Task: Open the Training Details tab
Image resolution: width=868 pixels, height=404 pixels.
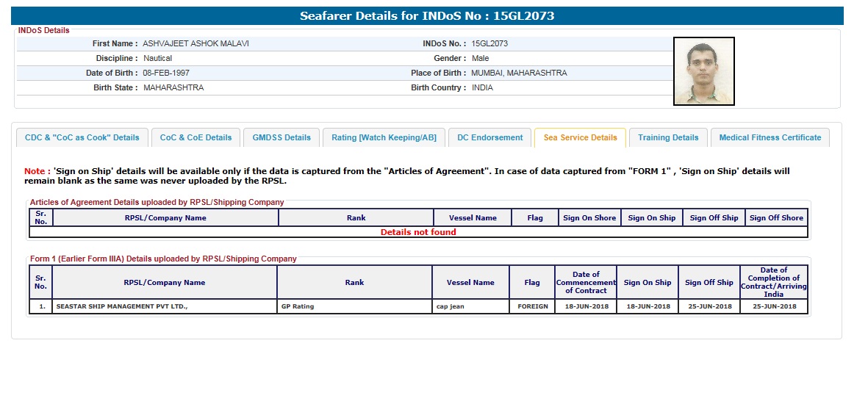Action: pyautogui.click(x=668, y=138)
